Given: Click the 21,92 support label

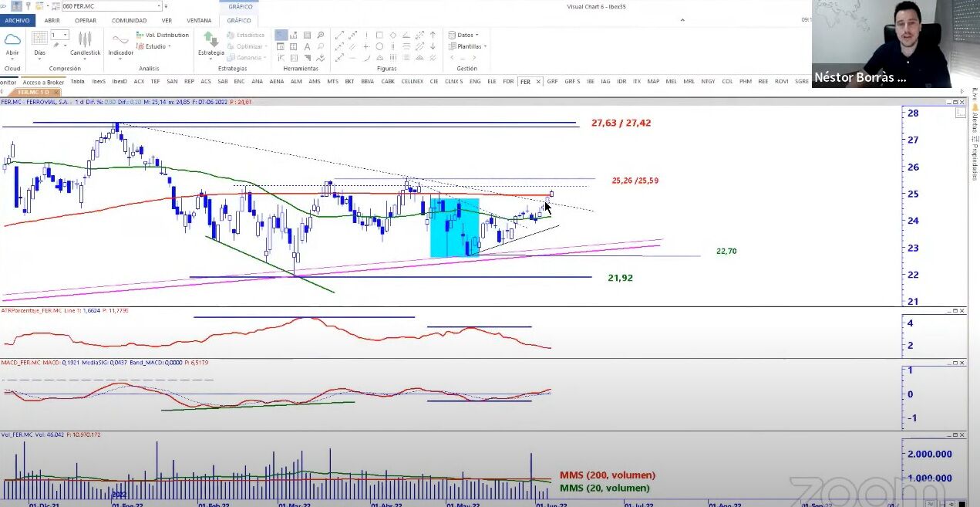Looking at the screenshot, I should (x=620, y=278).
